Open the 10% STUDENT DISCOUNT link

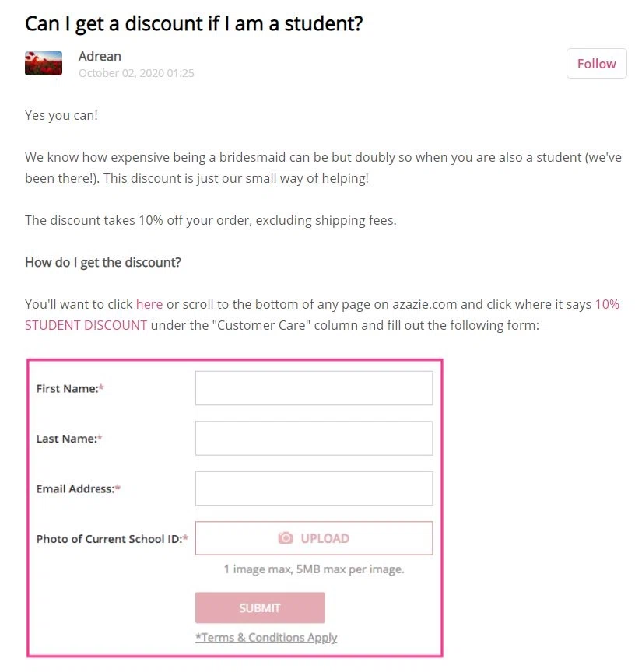point(86,325)
